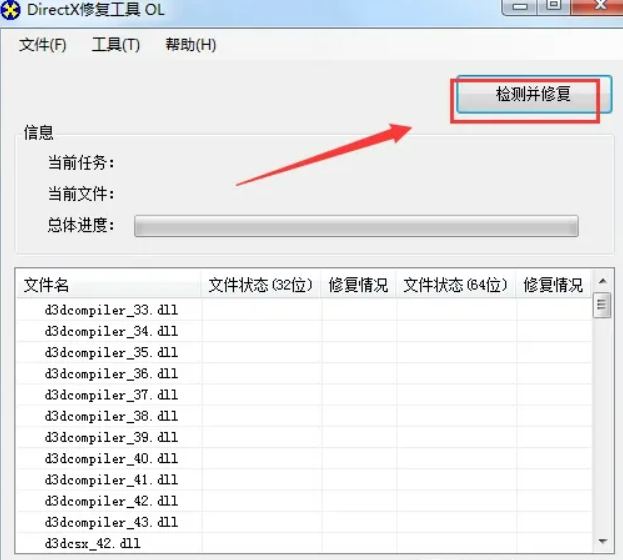Screen dimensions: 623x560
Task: Click the file list scrollbar thumb
Action: tap(602, 305)
